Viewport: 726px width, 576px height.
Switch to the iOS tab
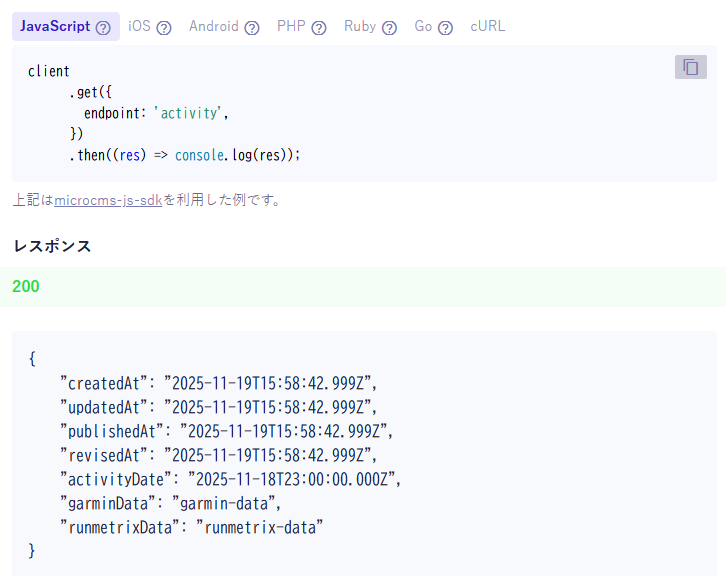pos(139,27)
